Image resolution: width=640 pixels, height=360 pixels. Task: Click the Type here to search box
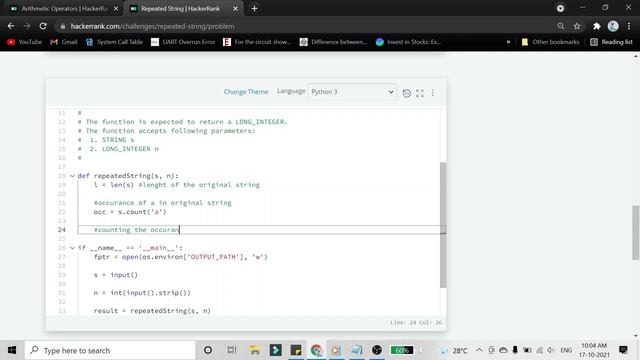click(110, 350)
